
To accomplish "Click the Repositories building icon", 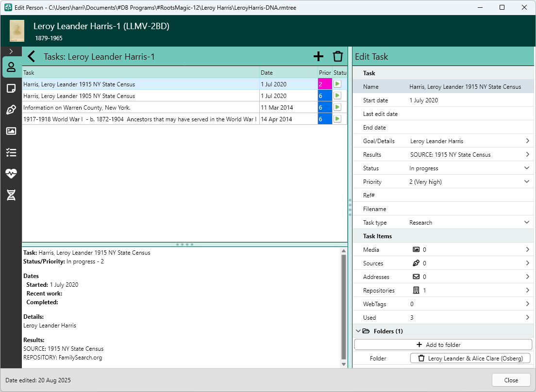I will click(416, 290).
